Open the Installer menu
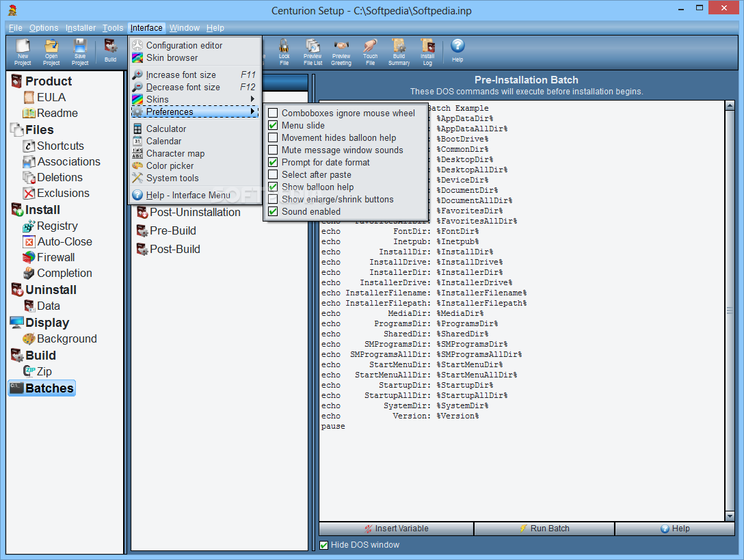The image size is (744, 560). (81, 28)
